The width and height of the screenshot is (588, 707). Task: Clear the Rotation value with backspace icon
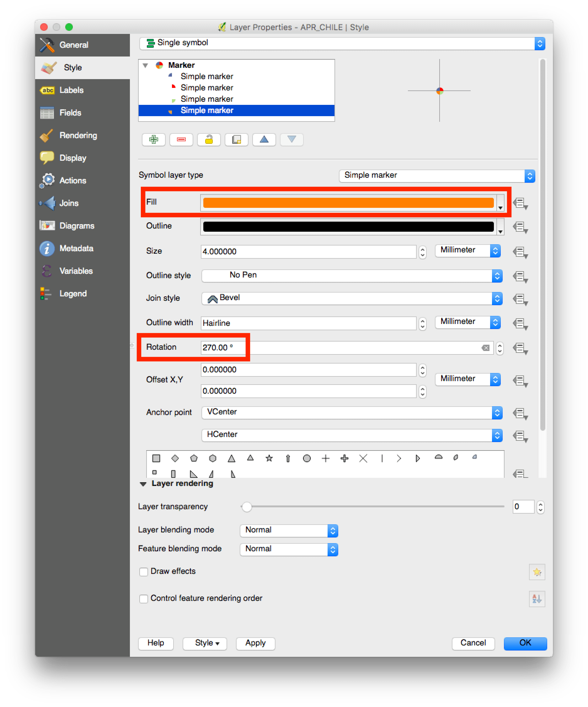coord(485,348)
